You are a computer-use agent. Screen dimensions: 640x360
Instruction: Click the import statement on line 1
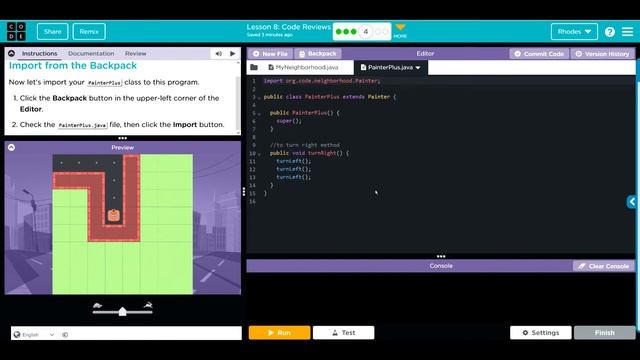click(x=322, y=81)
